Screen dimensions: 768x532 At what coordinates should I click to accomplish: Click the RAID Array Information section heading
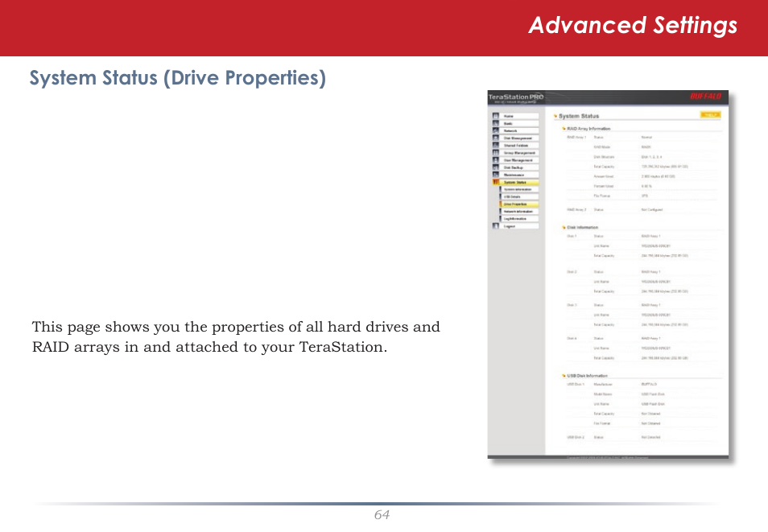click(x=588, y=129)
